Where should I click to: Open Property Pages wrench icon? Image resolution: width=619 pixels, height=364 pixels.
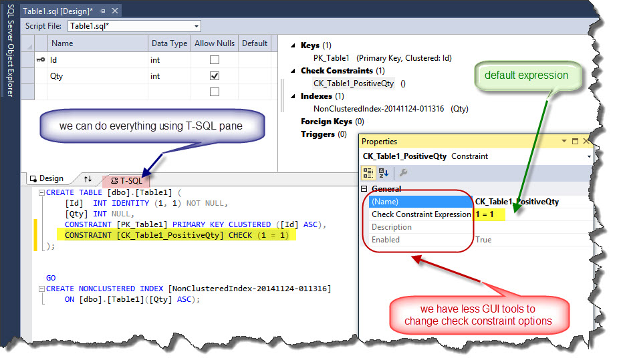click(403, 172)
